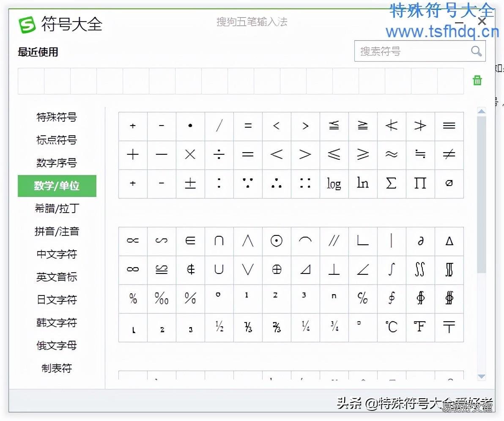Insert the perpendicular ⊥ symbol
504x421 pixels.
tap(334, 270)
